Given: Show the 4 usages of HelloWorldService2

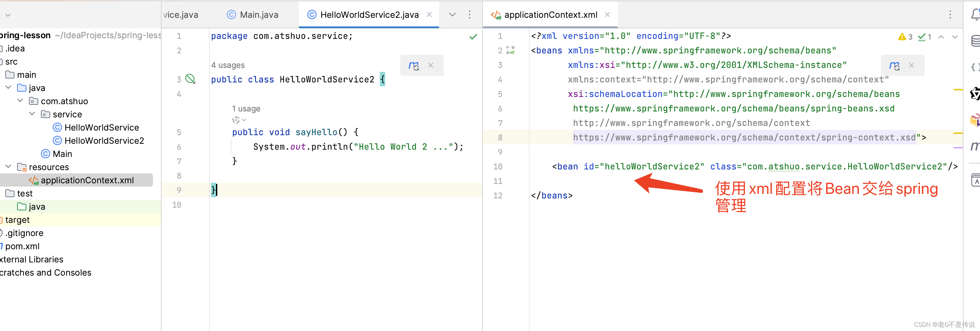Looking at the screenshot, I should 228,65.
